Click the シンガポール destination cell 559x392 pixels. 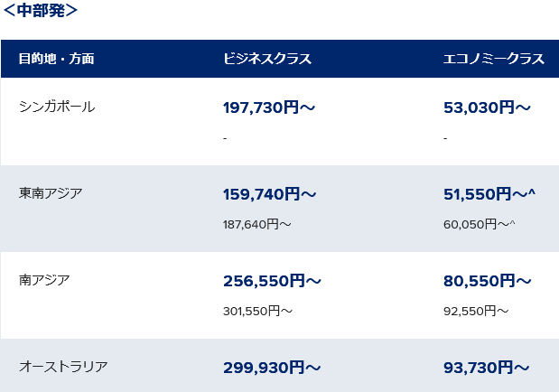(x=57, y=107)
